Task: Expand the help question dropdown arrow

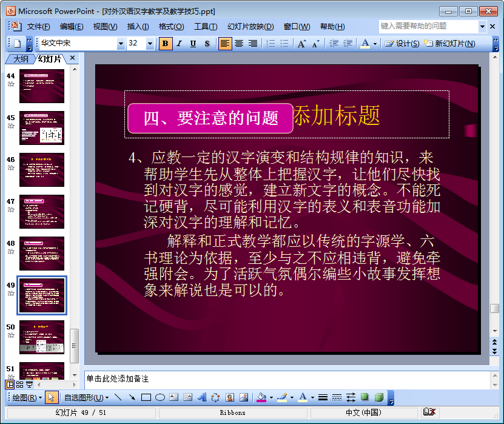Action: 482,26
